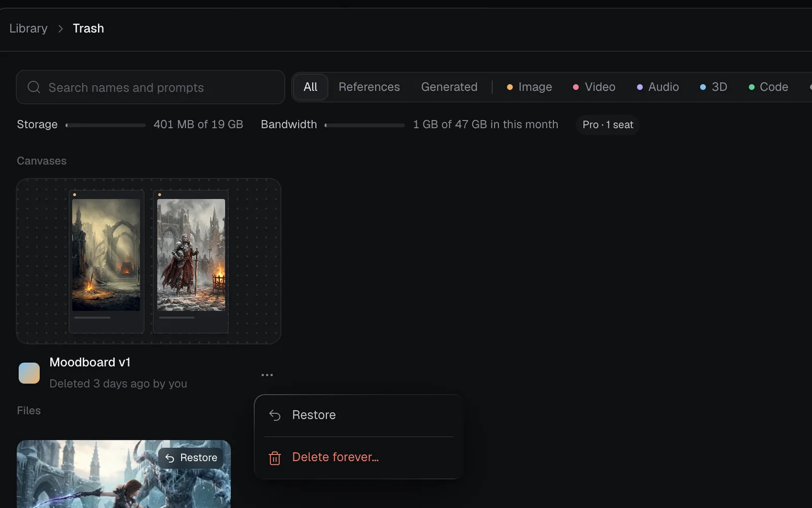Screen dimensions: 812x508
Task: Choose Restore from the context menu
Action: [359, 415]
